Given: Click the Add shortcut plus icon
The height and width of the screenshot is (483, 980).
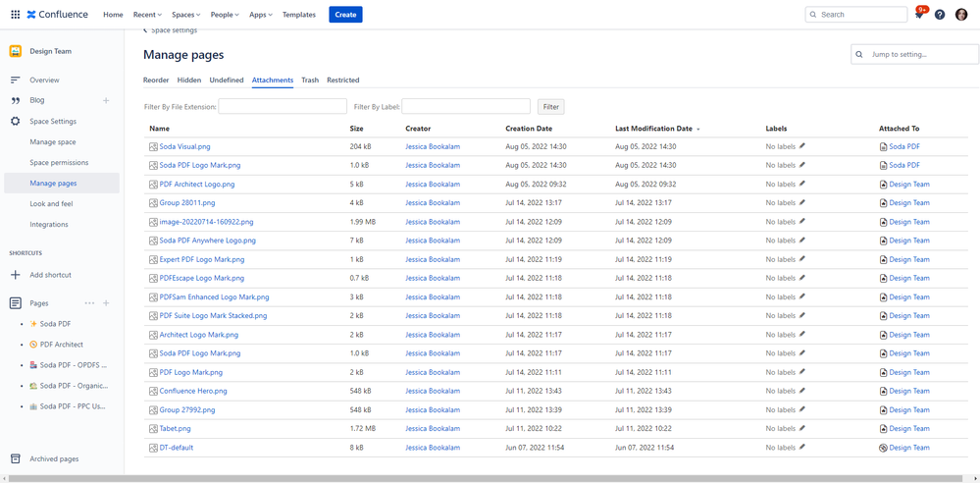Looking at the screenshot, I should (x=16, y=275).
